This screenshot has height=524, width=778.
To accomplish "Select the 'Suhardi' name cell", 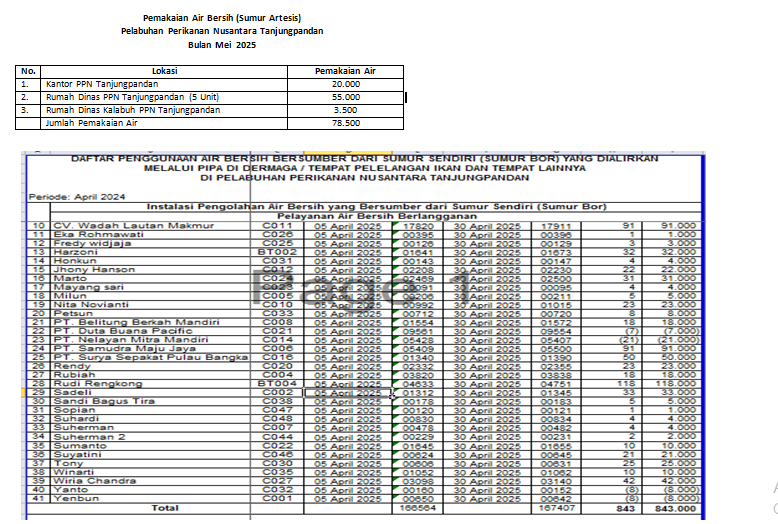I will [x=151, y=419].
